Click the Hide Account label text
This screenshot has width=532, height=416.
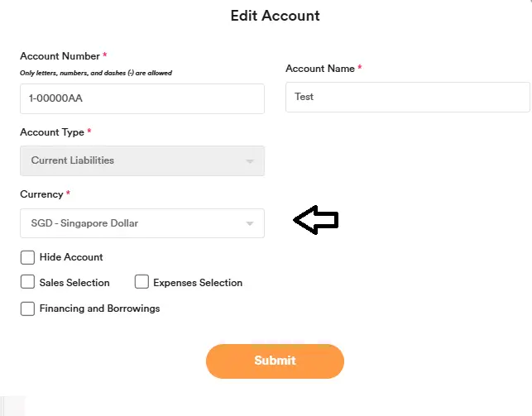tap(71, 257)
